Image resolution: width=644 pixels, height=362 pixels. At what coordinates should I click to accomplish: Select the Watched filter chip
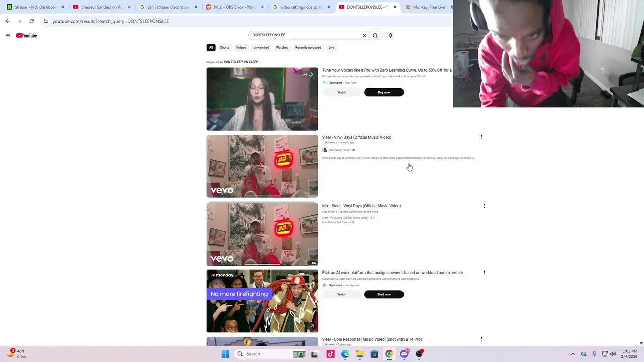[282, 47]
